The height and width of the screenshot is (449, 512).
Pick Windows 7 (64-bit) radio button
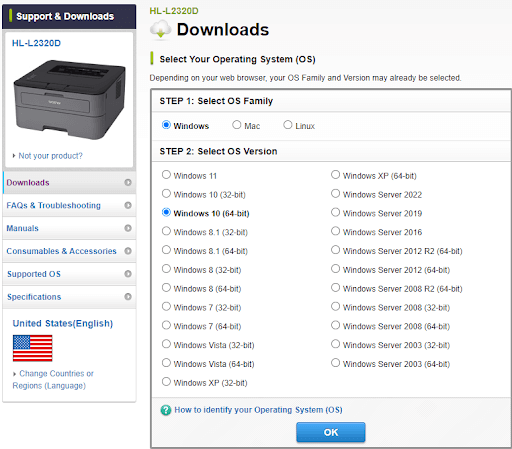point(166,325)
